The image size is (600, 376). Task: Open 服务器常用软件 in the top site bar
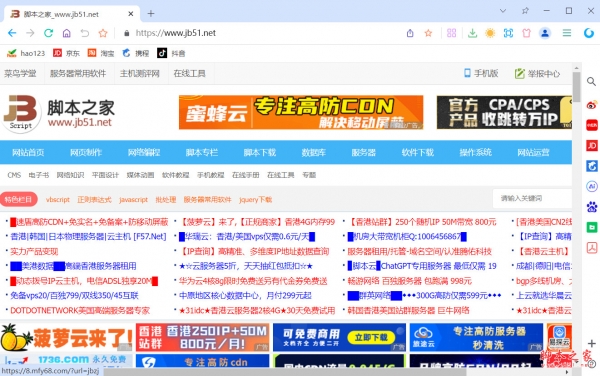click(78, 73)
